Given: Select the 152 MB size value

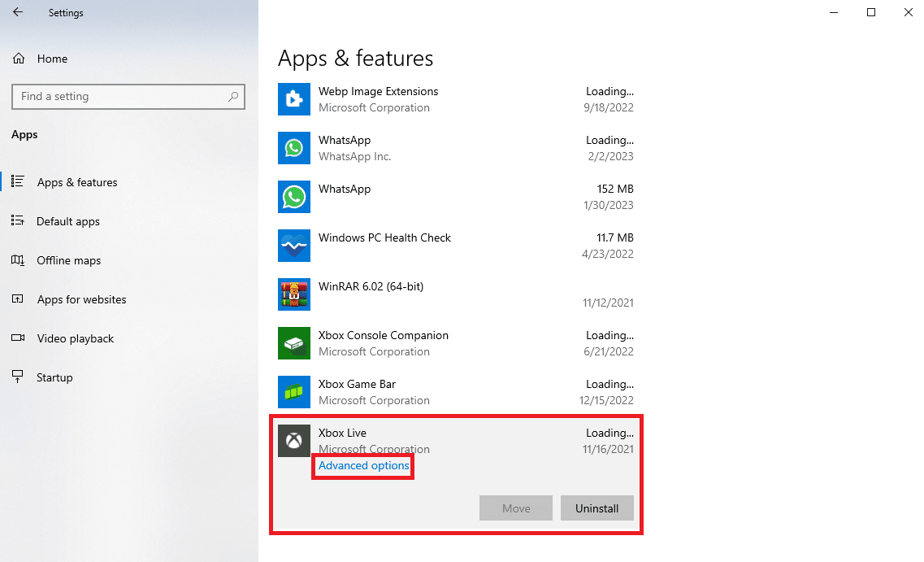Looking at the screenshot, I should tap(615, 189).
